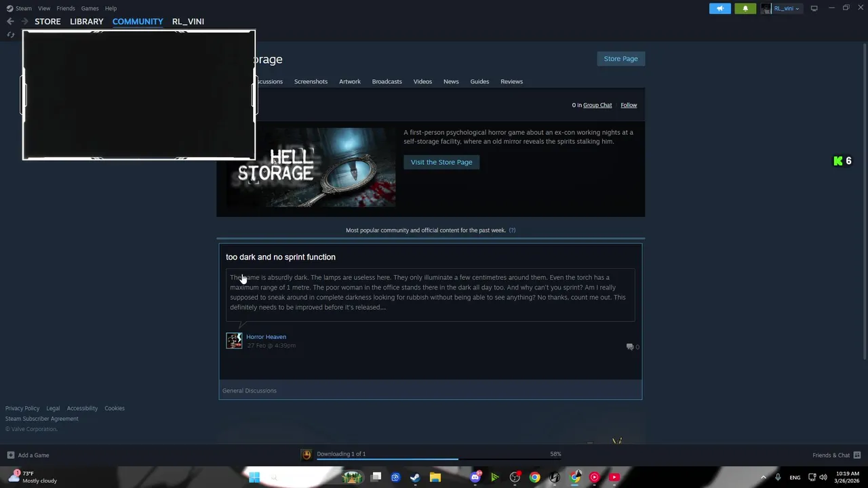868x488 pixels.
Task: Go forward with the navigation arrow
Action: [x=24, y=21]
